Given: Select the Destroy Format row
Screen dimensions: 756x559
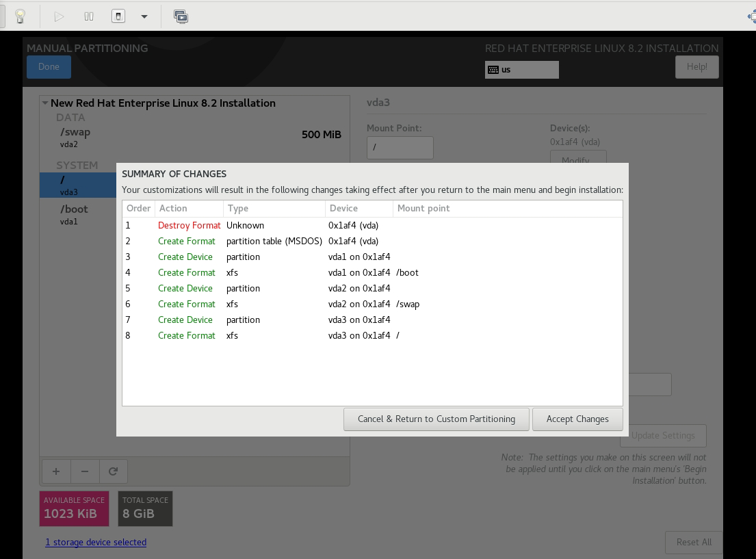Looking at the screenshot, I should point(372,225).
